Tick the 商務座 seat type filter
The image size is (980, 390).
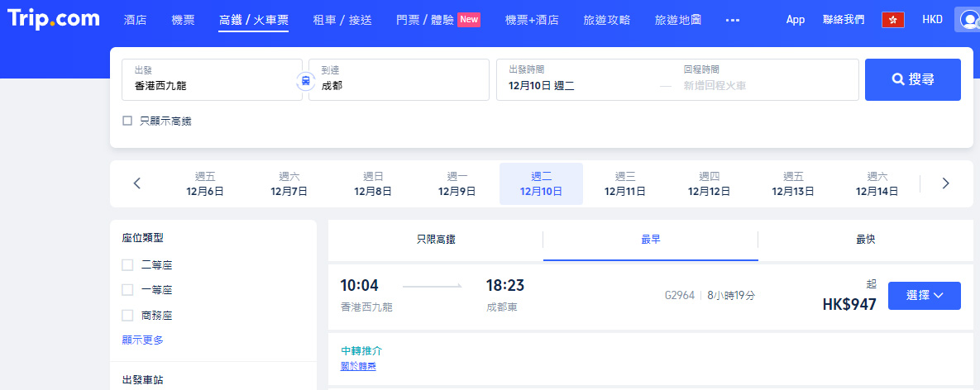(127, 316)
